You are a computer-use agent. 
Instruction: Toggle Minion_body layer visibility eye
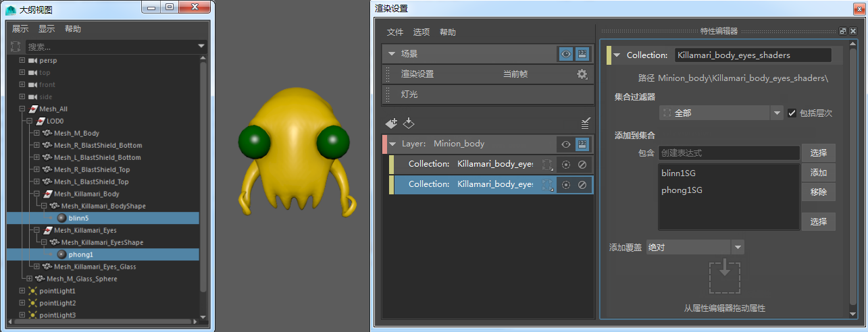(566, 144)
